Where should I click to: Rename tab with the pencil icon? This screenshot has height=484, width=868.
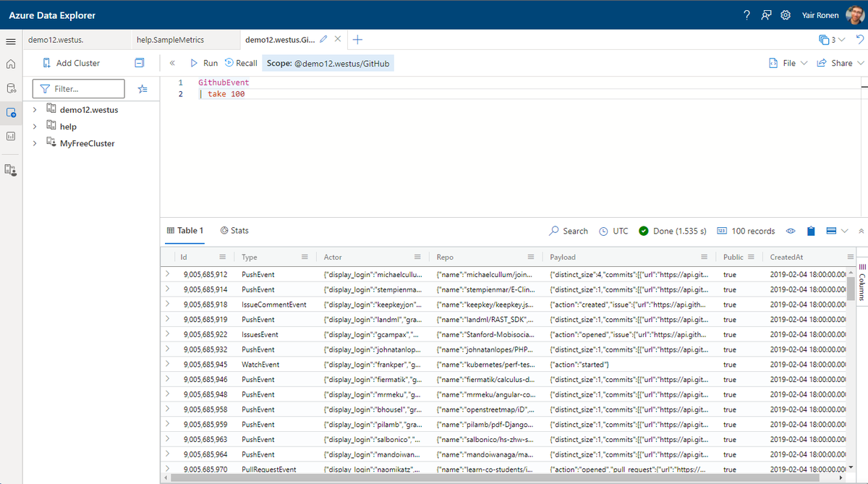(x=323, y=39)
